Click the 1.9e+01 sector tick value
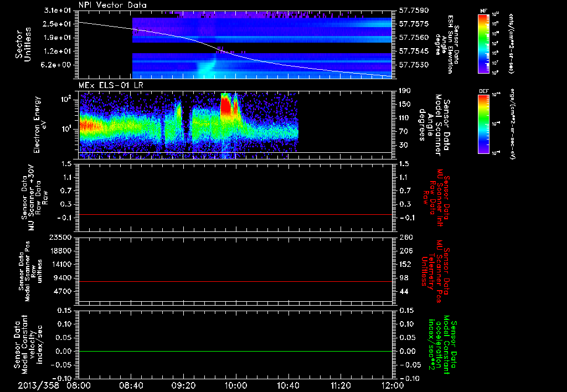Image resolution: width=567 pixels, height=392 pixels. coord(58,38)
